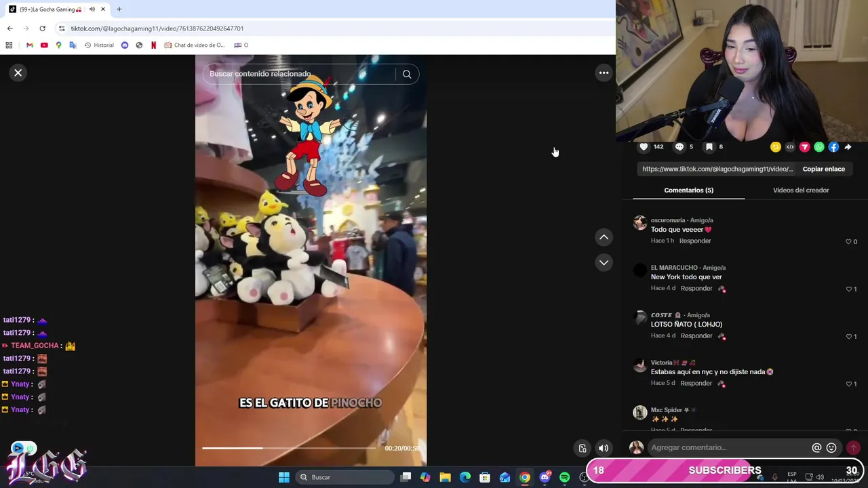The image size is (868, 488).
Task: Open the Google Maps bookmark
Action: click(x=58, y=45)
